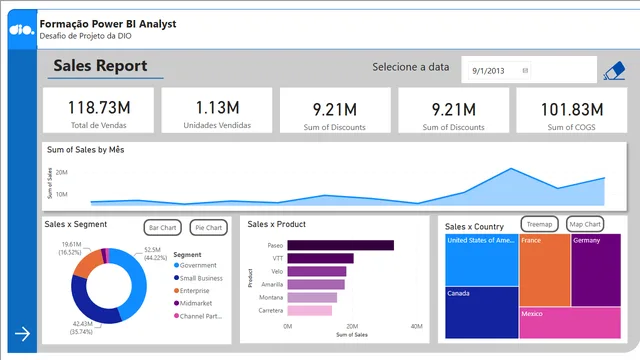Viewport: 640px width, 360px height.
Task: Click the Sales Report heading
Action: click(x=100, y=66)
